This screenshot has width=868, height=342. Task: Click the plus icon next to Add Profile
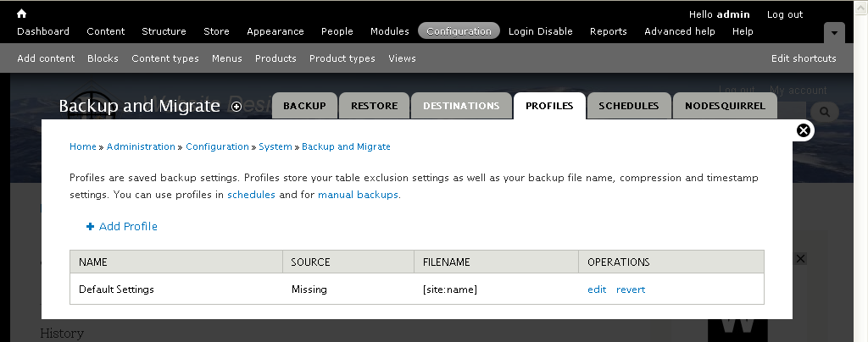pos(90,227)
